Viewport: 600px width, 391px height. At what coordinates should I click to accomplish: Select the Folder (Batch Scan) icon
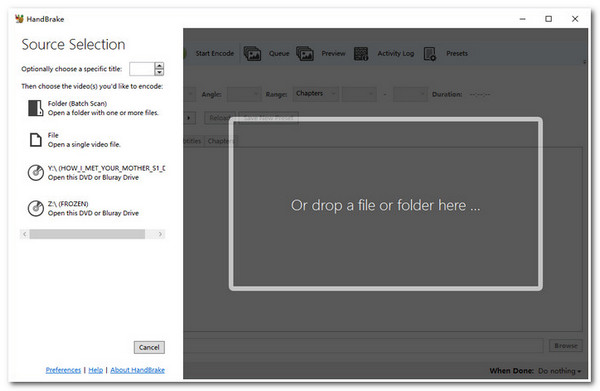pyautogui.click(x=36, y=108)
